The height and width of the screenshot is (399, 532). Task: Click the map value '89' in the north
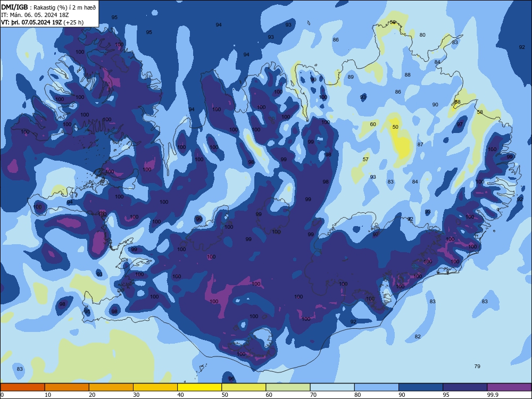pyautogui.click(x=351, y=77)
